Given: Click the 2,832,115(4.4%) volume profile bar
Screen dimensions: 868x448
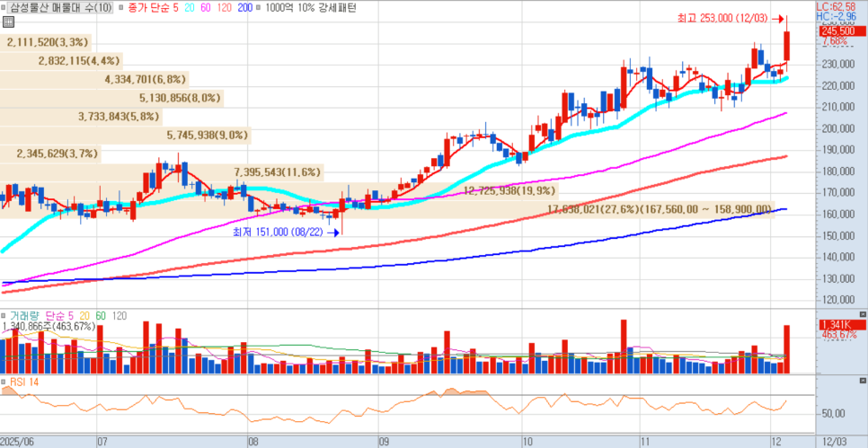Looking at the screenshot, I should 61,61.
